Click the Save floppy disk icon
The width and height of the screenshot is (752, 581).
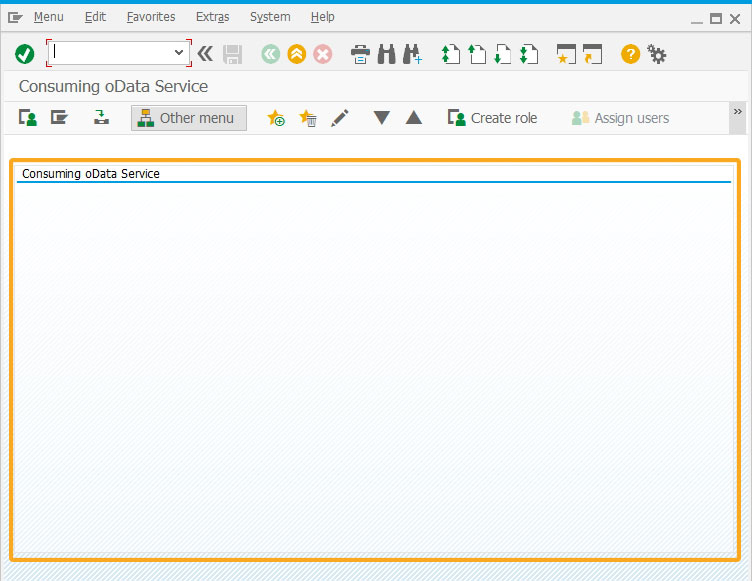[233, 54]
